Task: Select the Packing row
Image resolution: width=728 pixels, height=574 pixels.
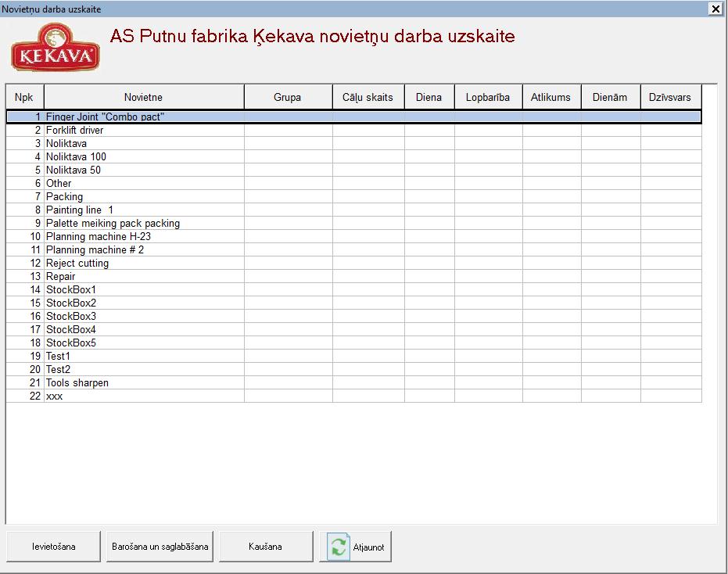Action: (x=353, y=197)
